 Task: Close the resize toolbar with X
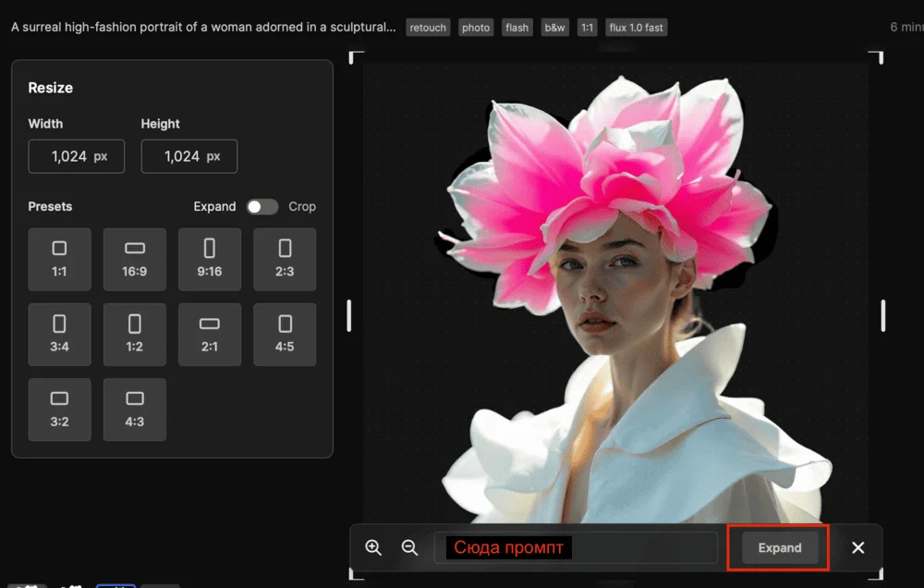click(858, 547)
